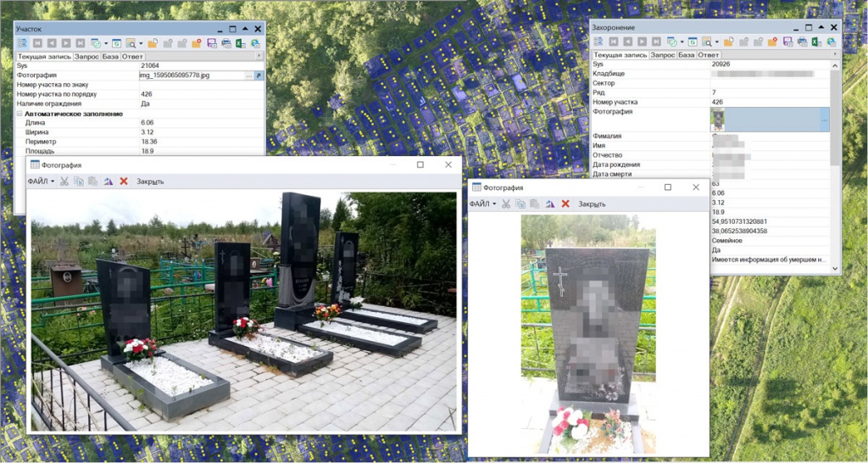Click Excel export icon in Участок window
The width and height of the screenshot is (868, 463).
coord(240,43)
